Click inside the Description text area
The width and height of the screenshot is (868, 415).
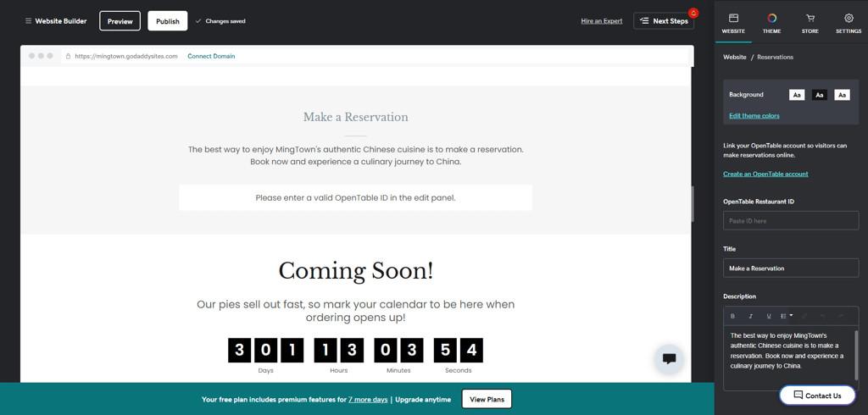coord(789,358)
